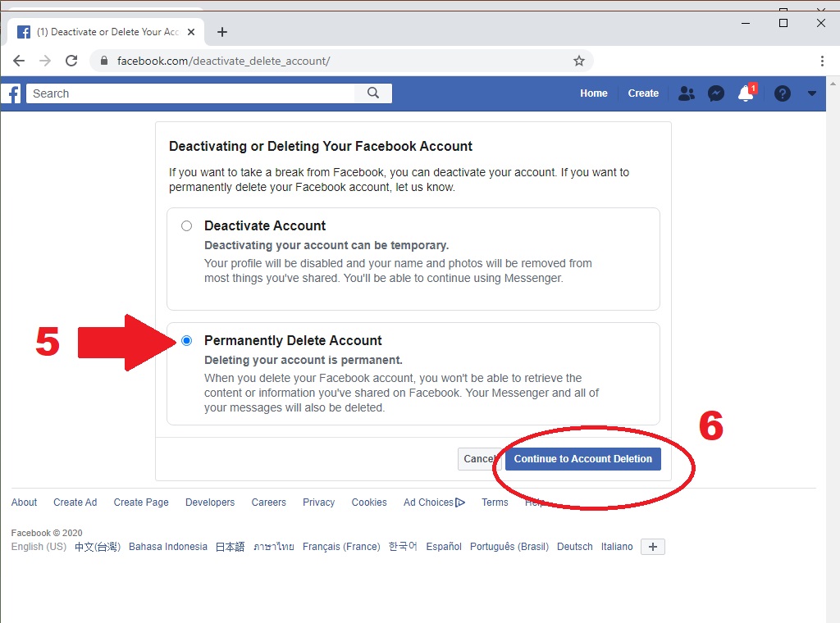Show more languages with plus button

[x=653, y=547]
